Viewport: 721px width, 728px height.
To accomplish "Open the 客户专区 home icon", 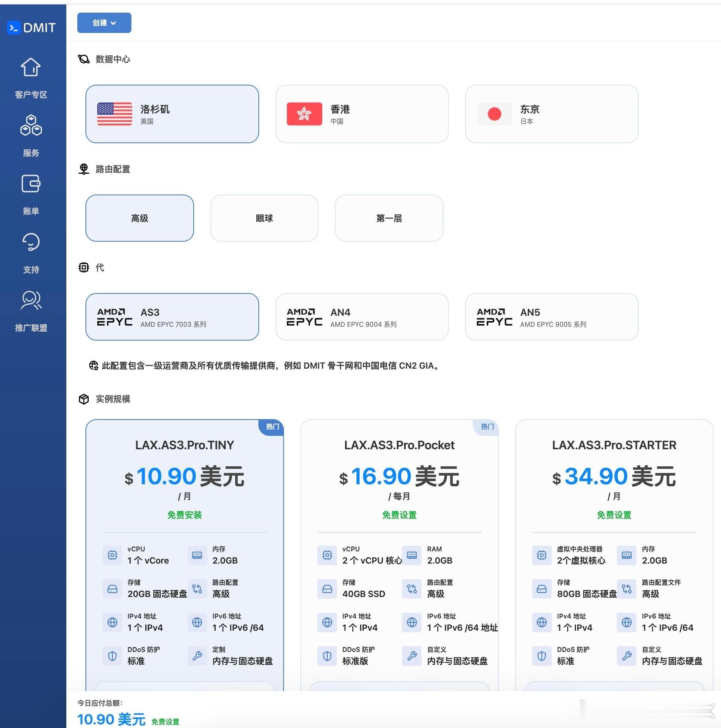I will tap(31, 67).
